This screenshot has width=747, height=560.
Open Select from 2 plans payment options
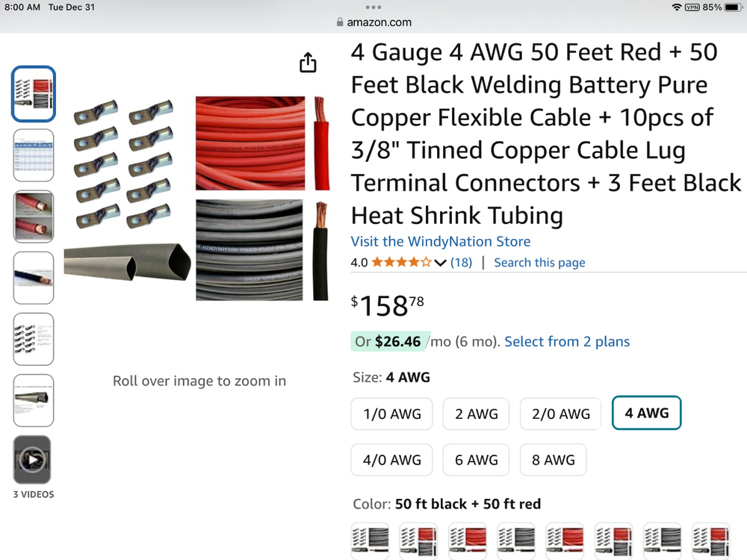[x=567, y=341]
